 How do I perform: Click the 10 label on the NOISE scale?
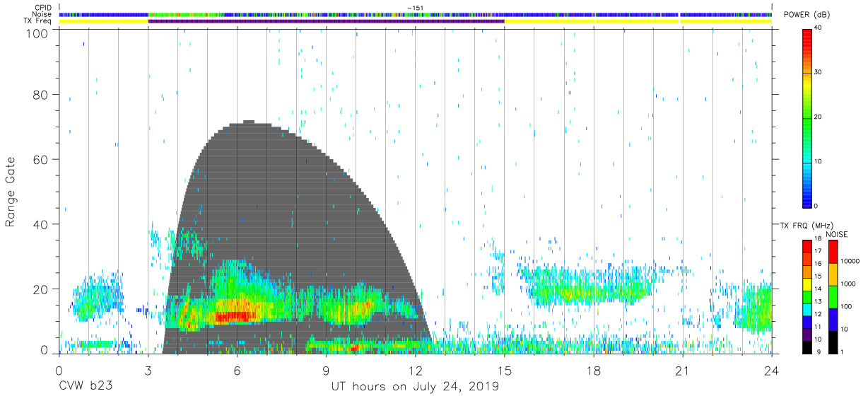click(x=845, y=329)
